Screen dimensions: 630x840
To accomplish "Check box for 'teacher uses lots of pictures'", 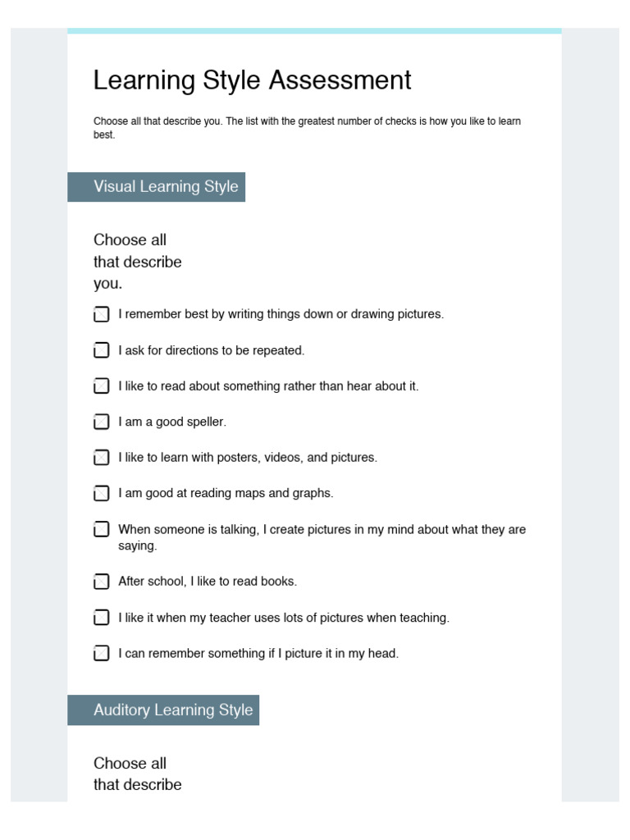I will click(x=101, y=617).
